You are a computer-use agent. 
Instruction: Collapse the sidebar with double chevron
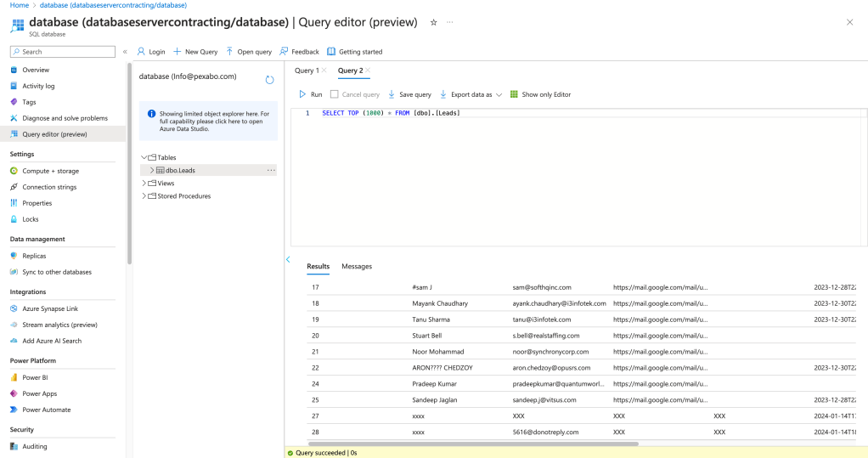tap(125, 52)
